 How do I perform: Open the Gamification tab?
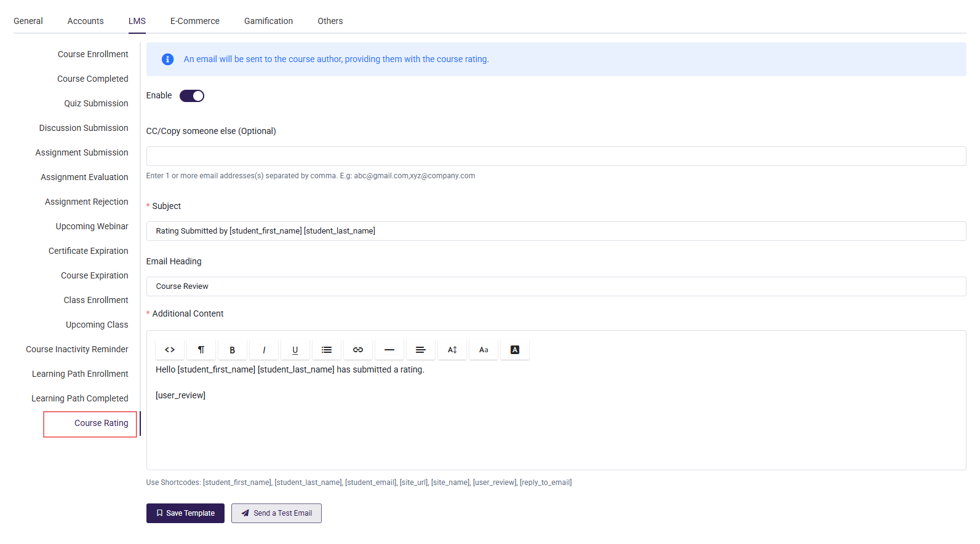point(268,21)
